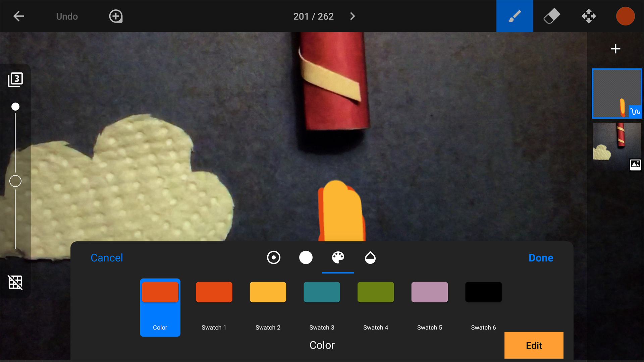This screenshot has width=644, height=362.
Task: Click the grid overlay icon
Action: (x=15, y=283)
